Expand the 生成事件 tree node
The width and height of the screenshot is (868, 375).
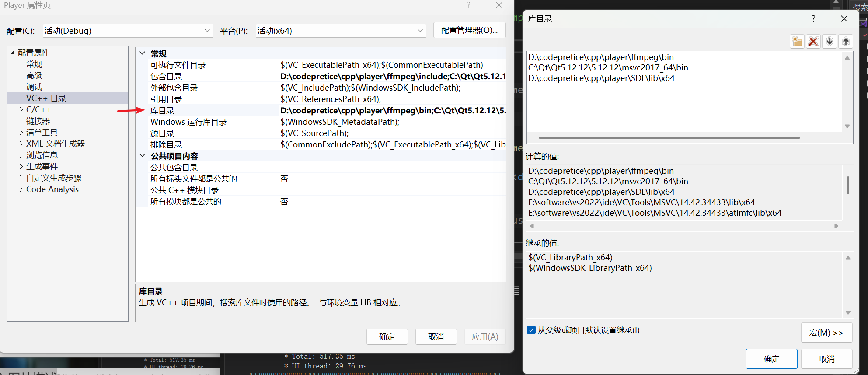tap(21, 166)
